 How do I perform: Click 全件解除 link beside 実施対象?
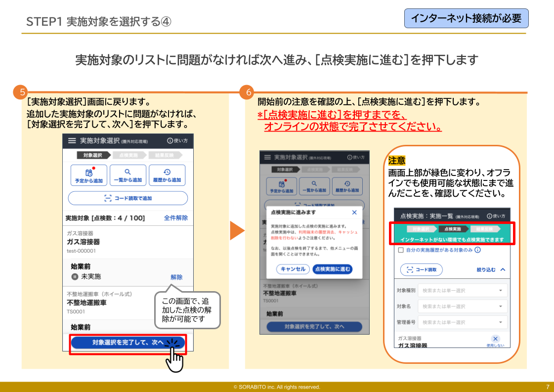[175, 218]
